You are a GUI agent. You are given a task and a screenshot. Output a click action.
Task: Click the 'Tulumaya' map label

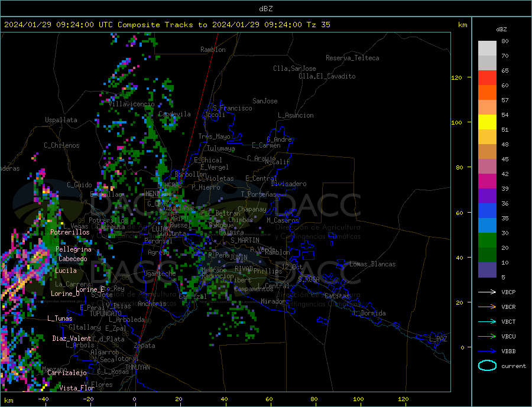tap(221, 148)
